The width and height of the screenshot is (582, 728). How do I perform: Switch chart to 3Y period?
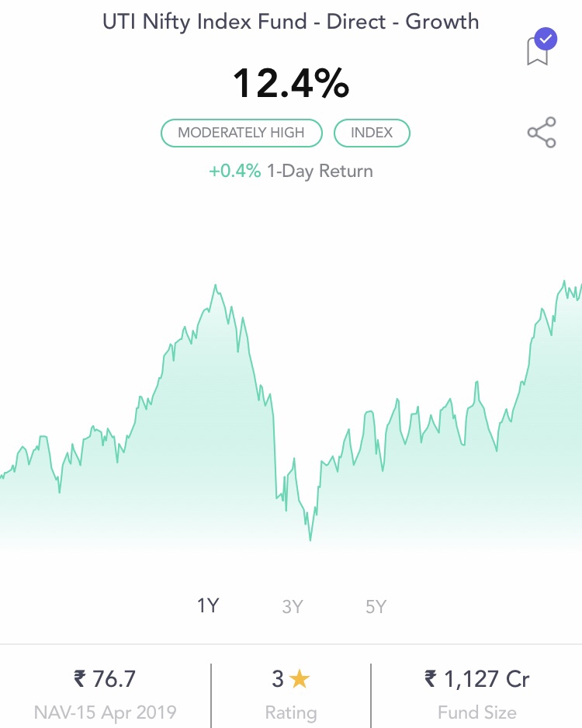click(292, 607)
